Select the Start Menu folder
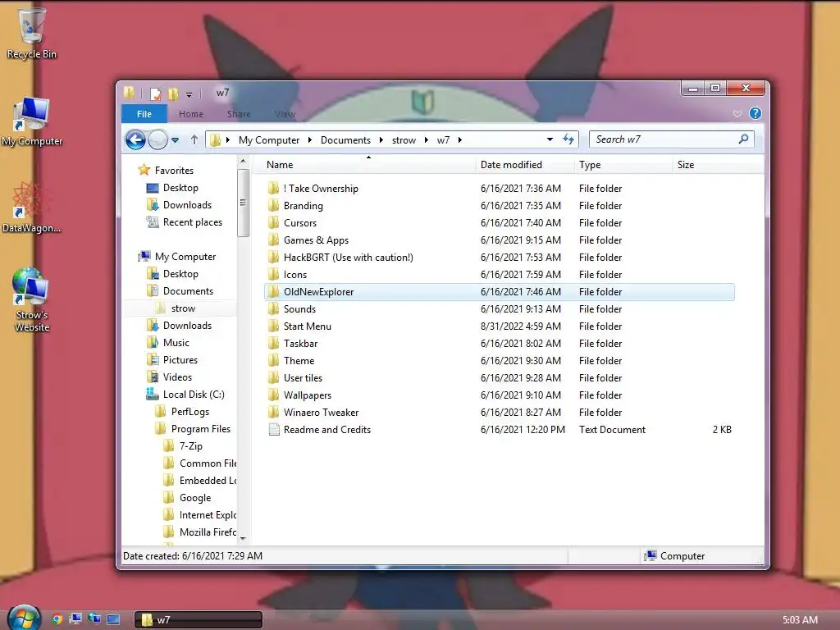The image size is (840, 630). (x=308, y=326)
